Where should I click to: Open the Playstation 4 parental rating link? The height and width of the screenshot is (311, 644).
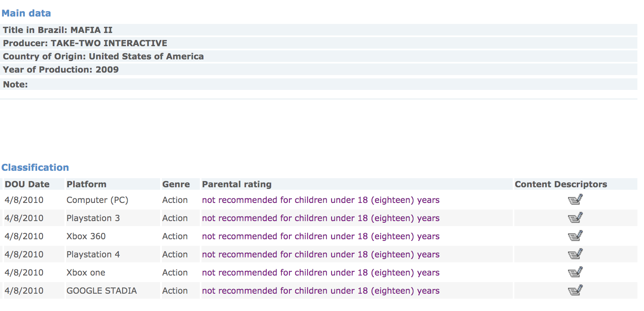pos(321,254)
